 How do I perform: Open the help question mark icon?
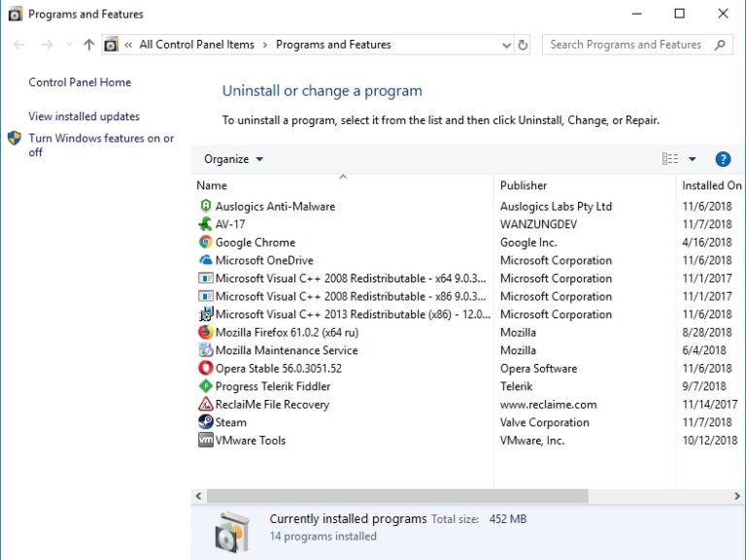(x=723, y=159)
